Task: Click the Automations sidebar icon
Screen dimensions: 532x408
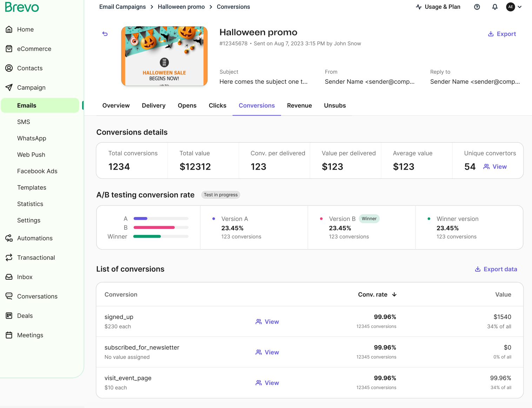Action: (9, 238)
